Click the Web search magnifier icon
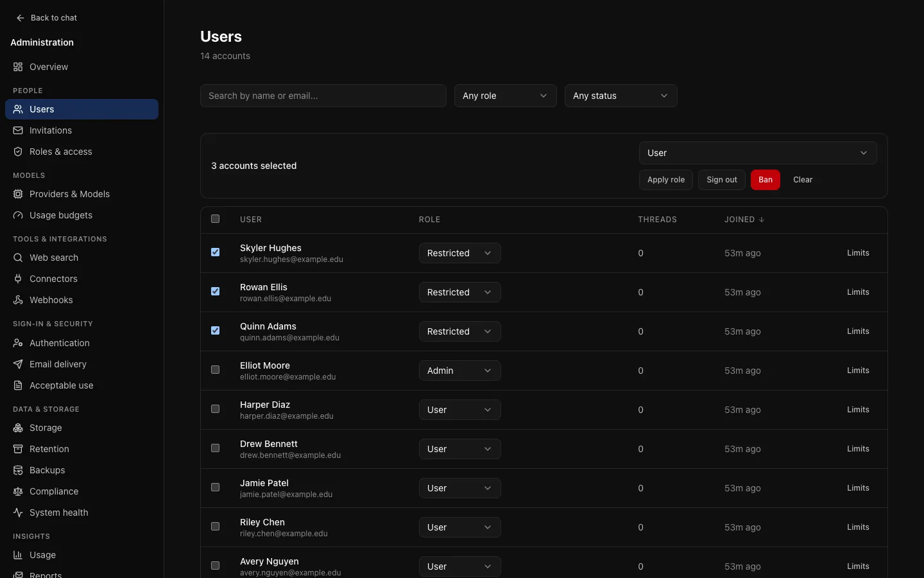 click(x=18, y=258)
